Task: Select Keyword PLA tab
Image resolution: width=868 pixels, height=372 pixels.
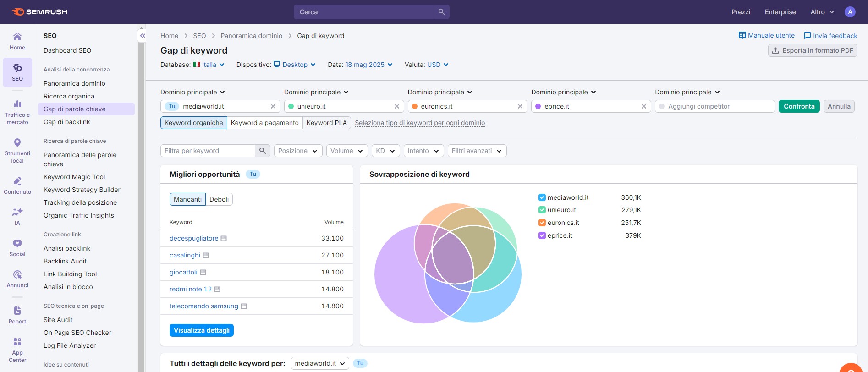Action: click(x=327, y=123)
